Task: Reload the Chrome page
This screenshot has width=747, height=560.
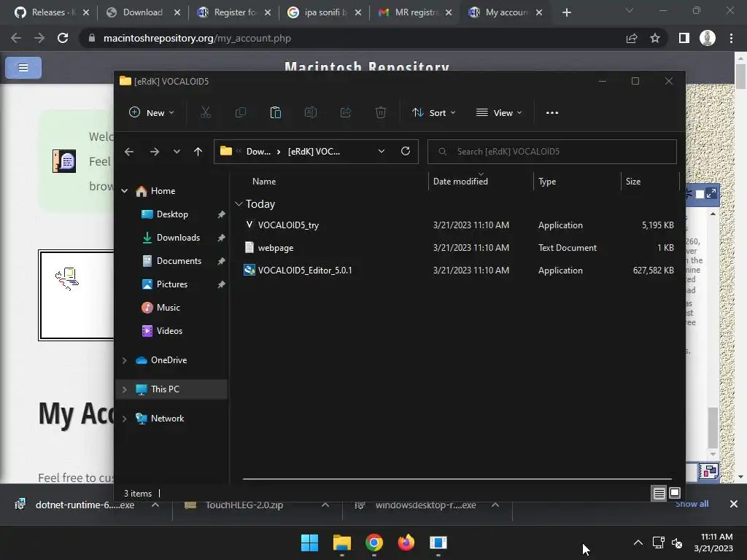Action: tap(63, 38)
